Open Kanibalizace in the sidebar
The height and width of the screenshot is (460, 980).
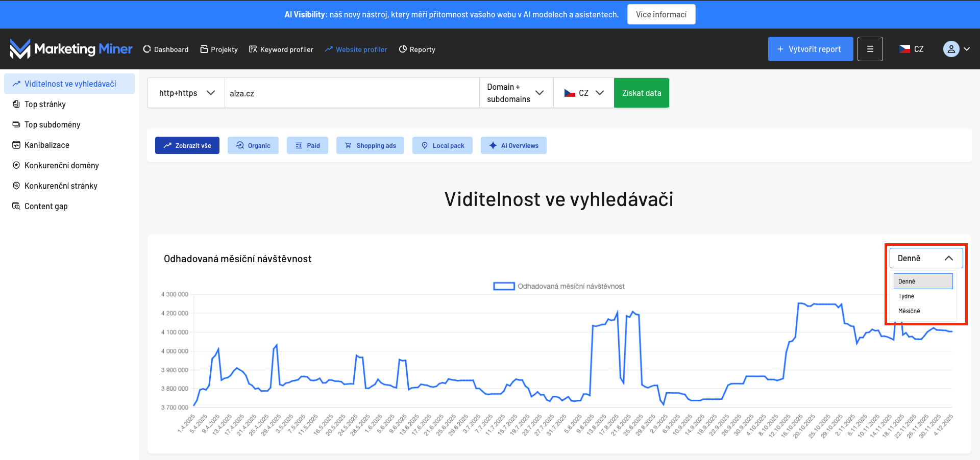pyautogui.click(x=46, y=145)
